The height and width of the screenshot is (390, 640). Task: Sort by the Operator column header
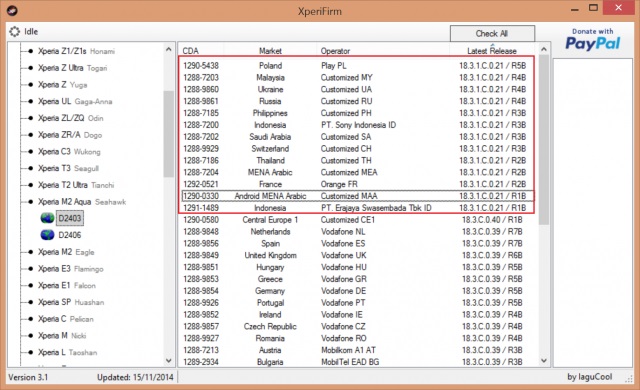coord(383,51)
